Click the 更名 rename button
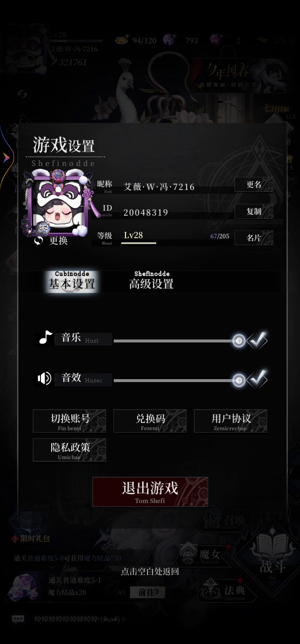The height and width of the screenshot is (644, 300). coord(254,184)
